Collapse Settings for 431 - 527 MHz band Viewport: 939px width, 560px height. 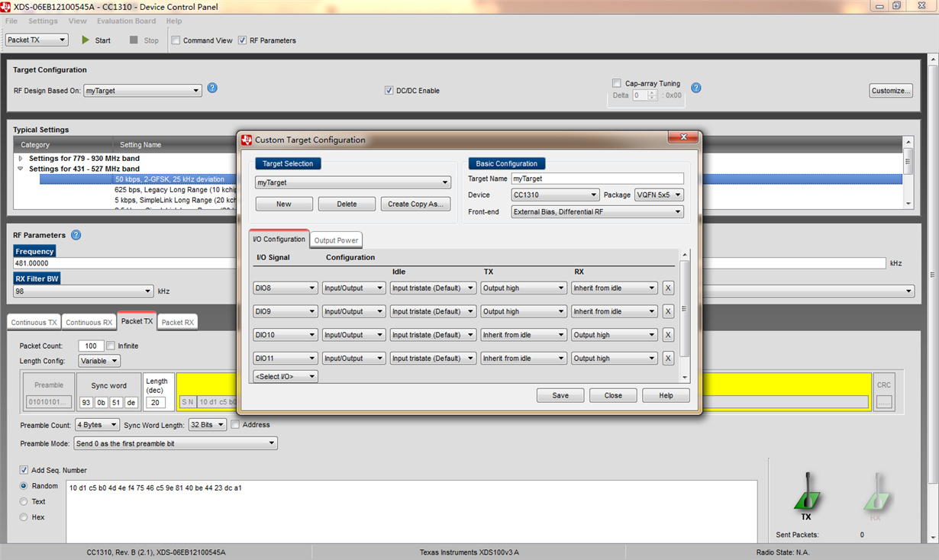point(21,169)
